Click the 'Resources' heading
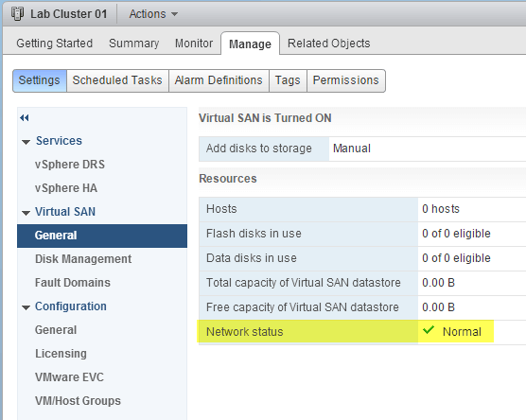This screenshot has width=526, height=420. click(x=228, y=179)
